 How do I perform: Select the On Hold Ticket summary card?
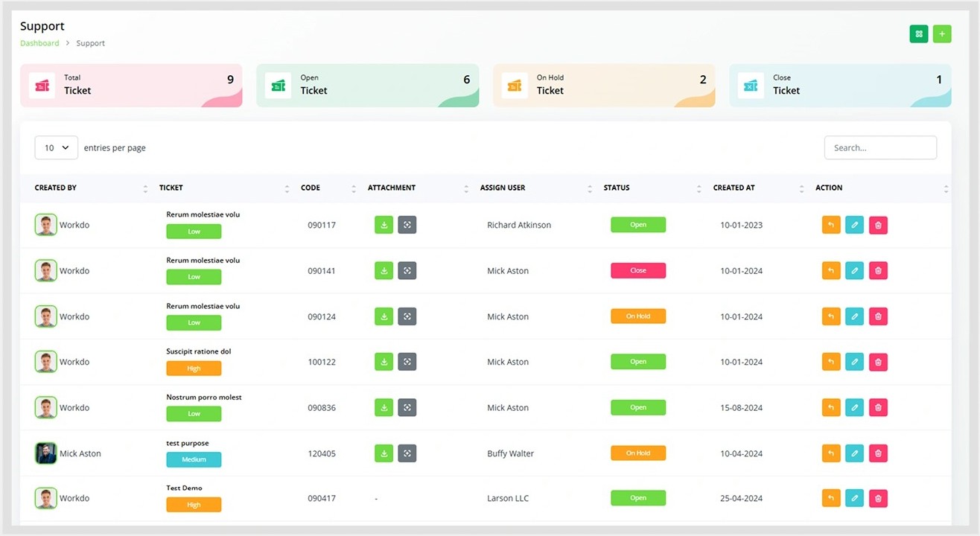pos(604,85)
